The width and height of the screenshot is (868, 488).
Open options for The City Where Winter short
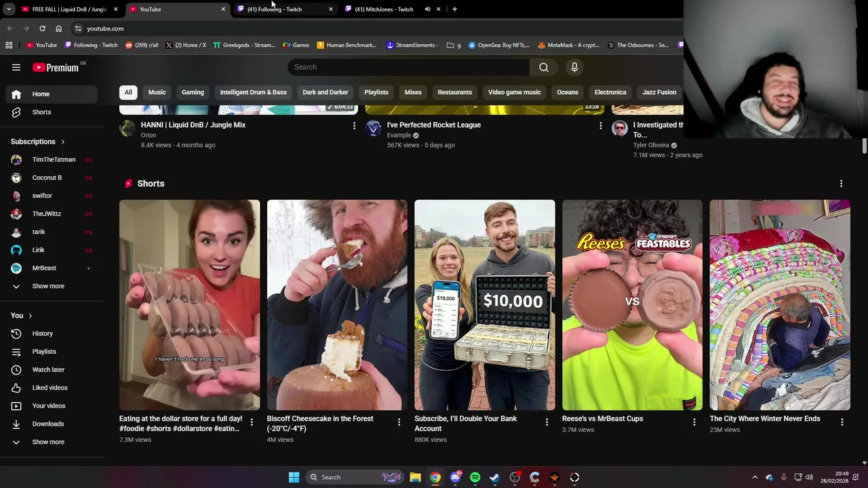[842, 422]
